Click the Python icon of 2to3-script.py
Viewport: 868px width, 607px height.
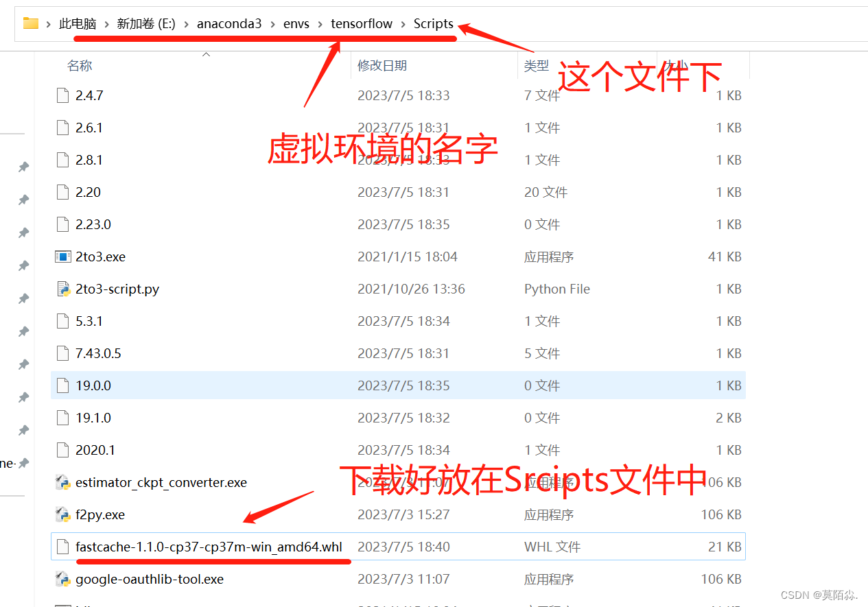62,289
